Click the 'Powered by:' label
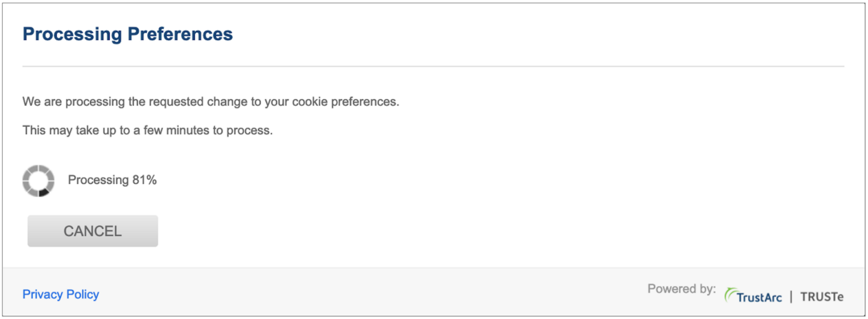 (681, 289)
